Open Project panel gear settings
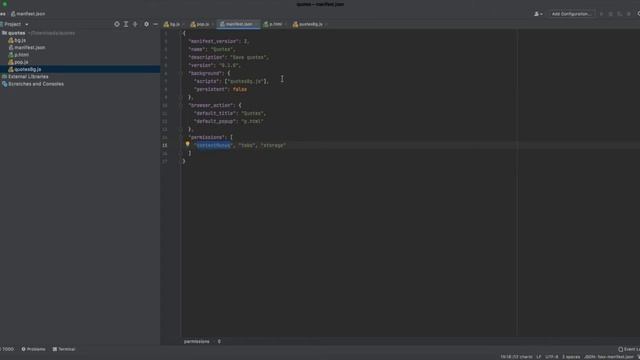Image resolution: width=640 pixels, height=360 pixels. coord(146,24)
